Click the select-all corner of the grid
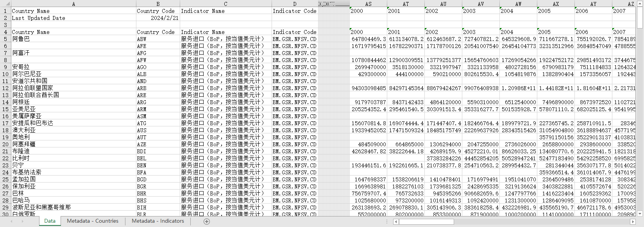This screenshot has width=644, height=227. [5, 4]
